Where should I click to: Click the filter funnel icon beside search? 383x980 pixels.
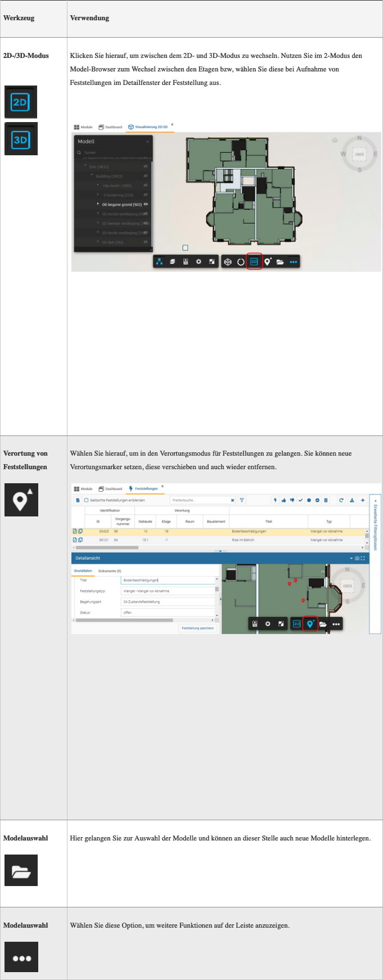click(x=242, y=500)
